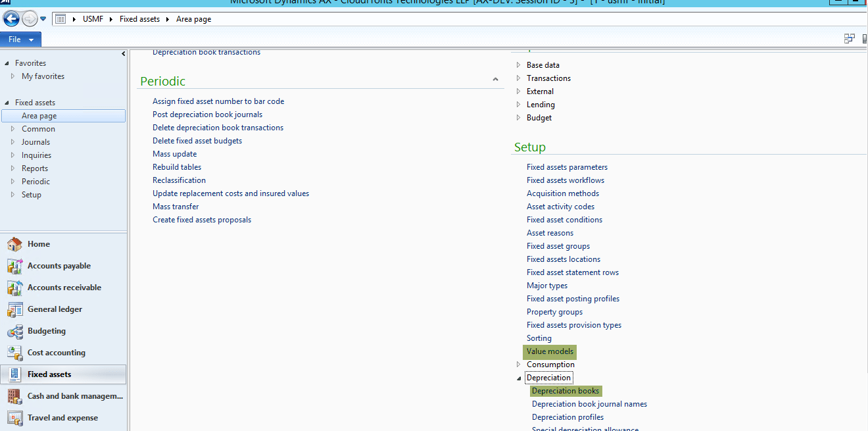Open Reclassification link

pyautogui.click(x=179, y=180)
